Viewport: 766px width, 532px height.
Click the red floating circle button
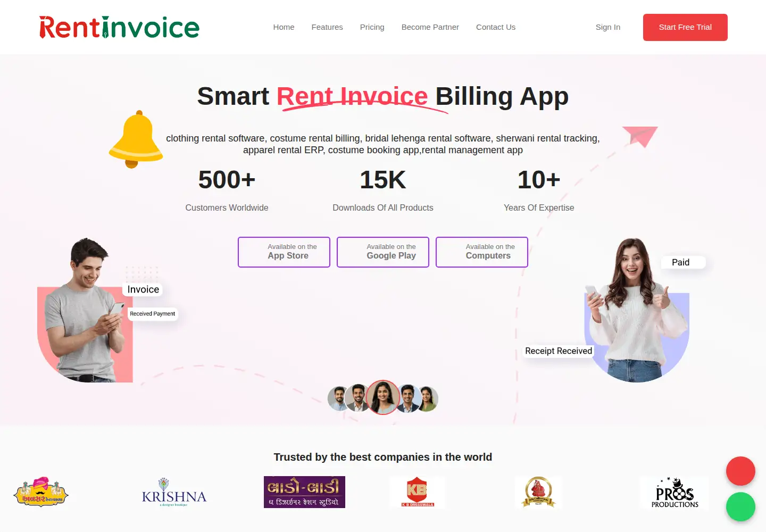coord(740,471)
